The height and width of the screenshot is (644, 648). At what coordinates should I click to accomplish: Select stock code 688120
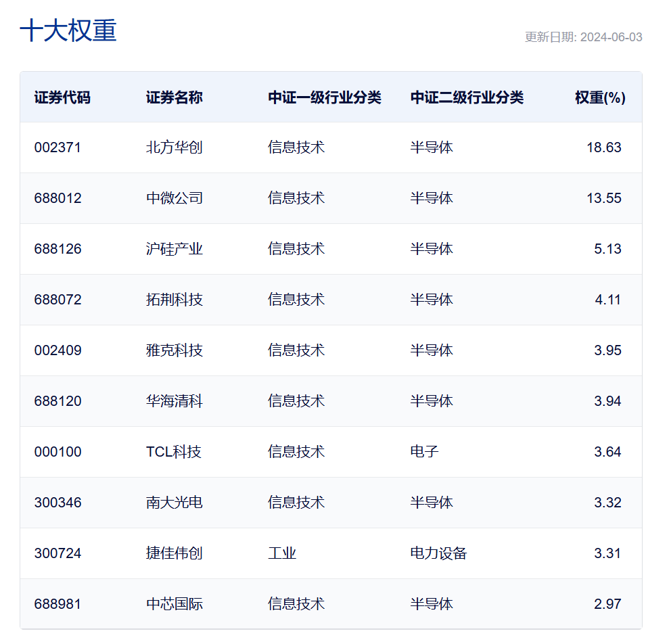57,401
